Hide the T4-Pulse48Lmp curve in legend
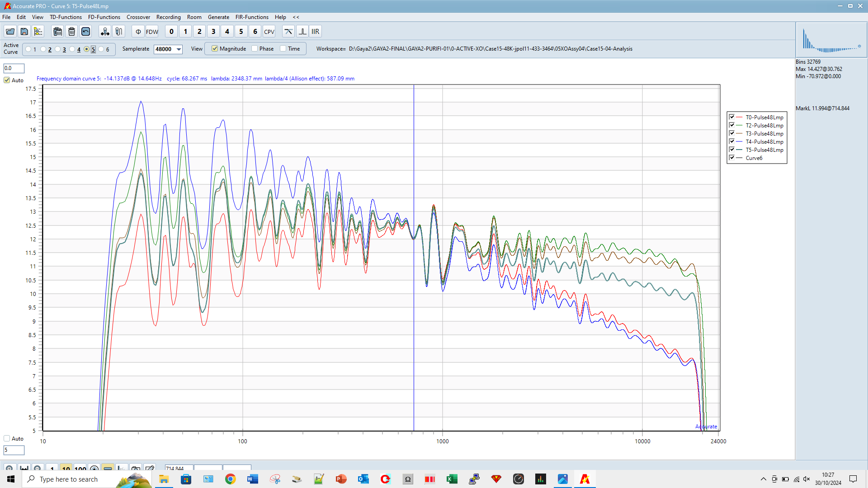868x488 pixels. point(731,141)
